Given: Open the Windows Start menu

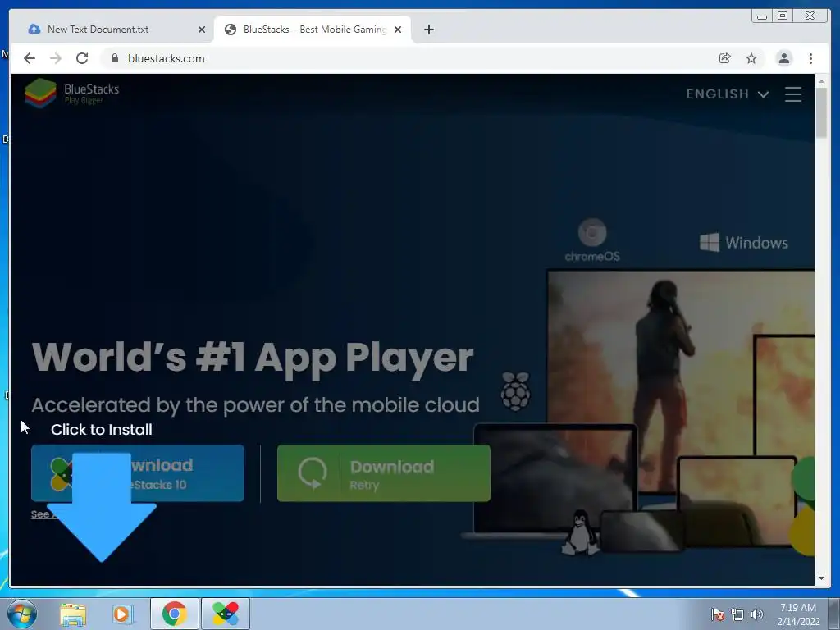Looking at the screenshot, I should tap(22, 614).
